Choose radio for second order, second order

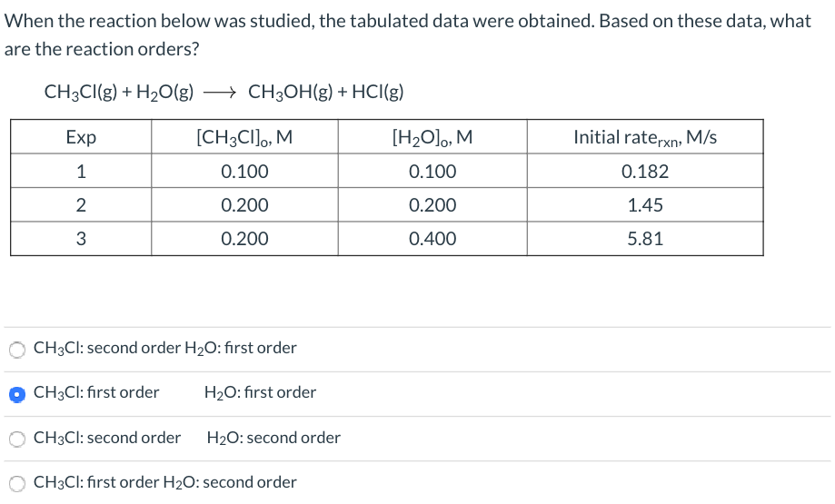click(x=17, y=440)
